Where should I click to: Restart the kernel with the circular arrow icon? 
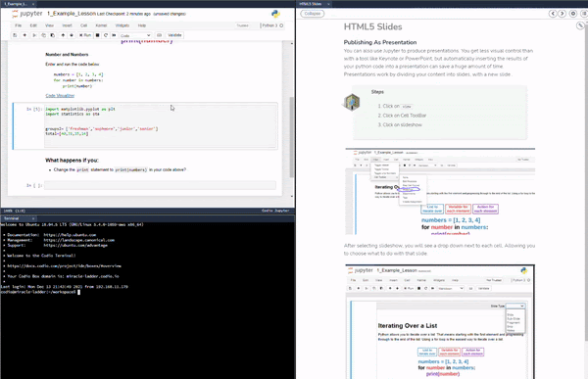(x=106, y=35)
